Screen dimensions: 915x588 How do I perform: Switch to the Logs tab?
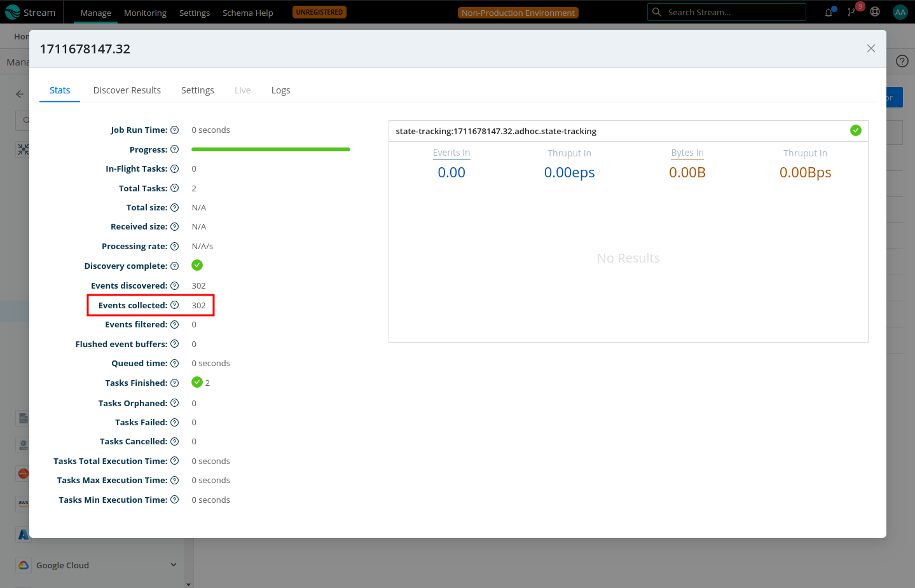(x=280, y=90)
